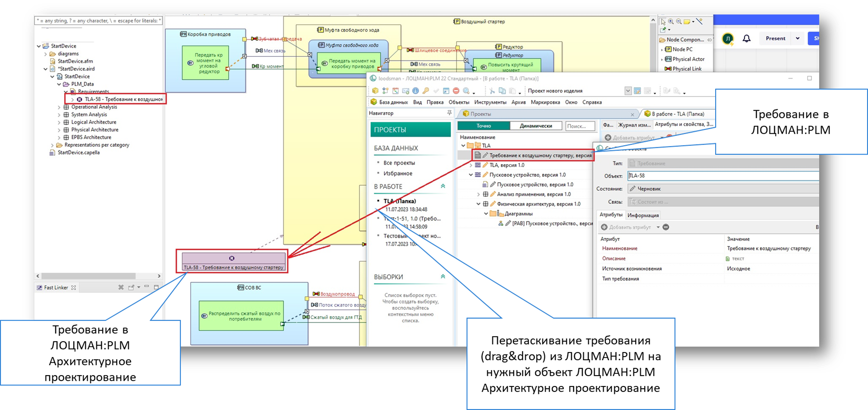The height and width of the screenshot is (410, 868).
Task: Click the notification bell icon
Action: click(x=746, y=38)
